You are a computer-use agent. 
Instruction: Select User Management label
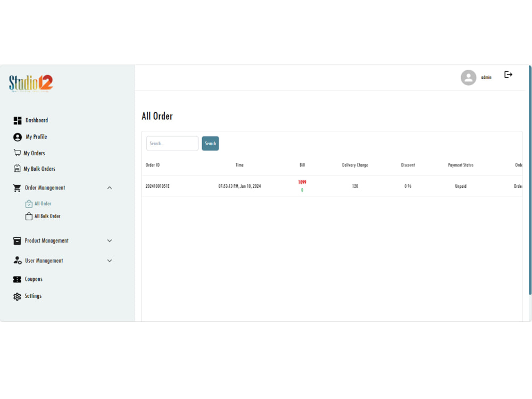44,261
